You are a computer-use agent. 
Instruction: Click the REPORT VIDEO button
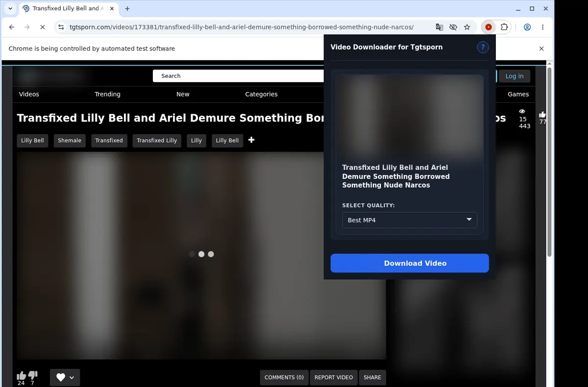pos(334,377)
